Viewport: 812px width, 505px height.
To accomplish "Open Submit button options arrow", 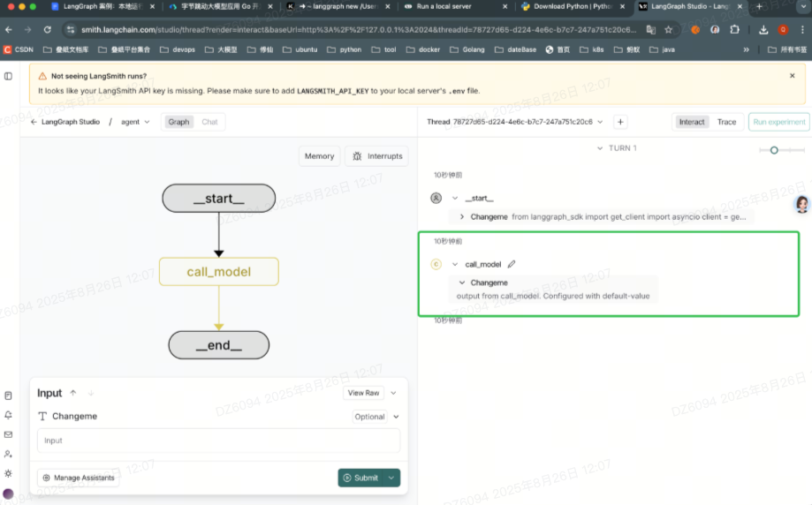I will [x=392, y=479].
